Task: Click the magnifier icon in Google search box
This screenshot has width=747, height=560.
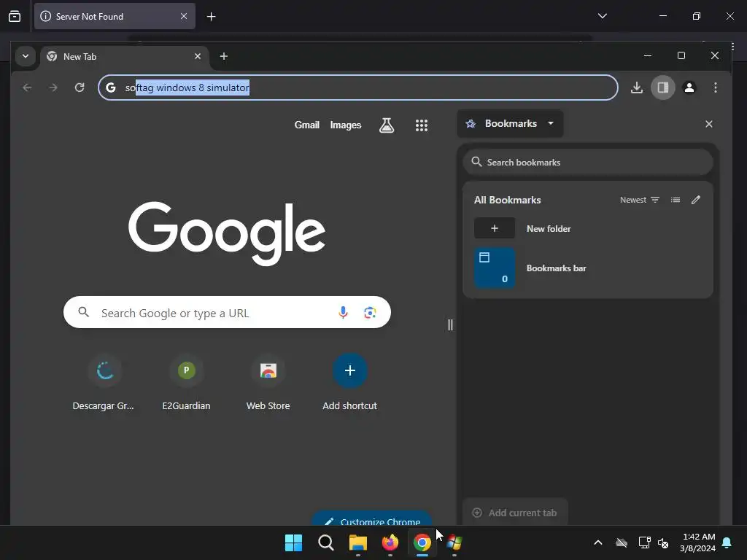Action: pyautogui.click(x=83, y=312)
